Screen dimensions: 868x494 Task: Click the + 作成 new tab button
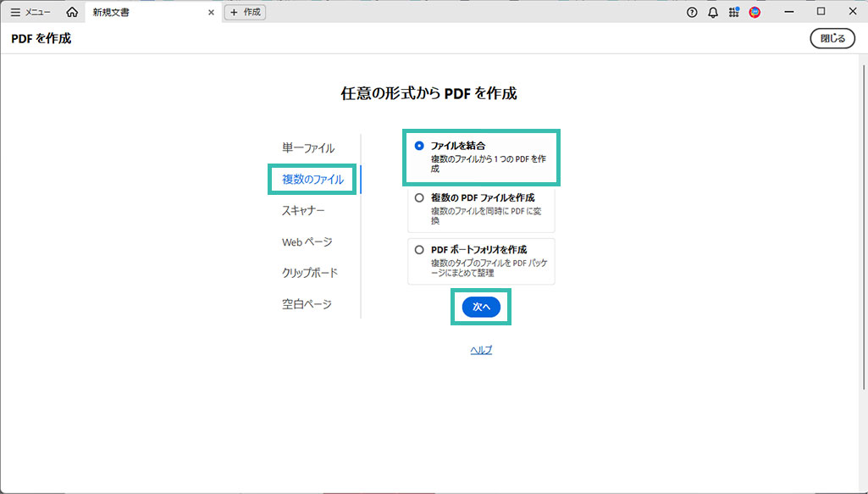coord(245,13)
